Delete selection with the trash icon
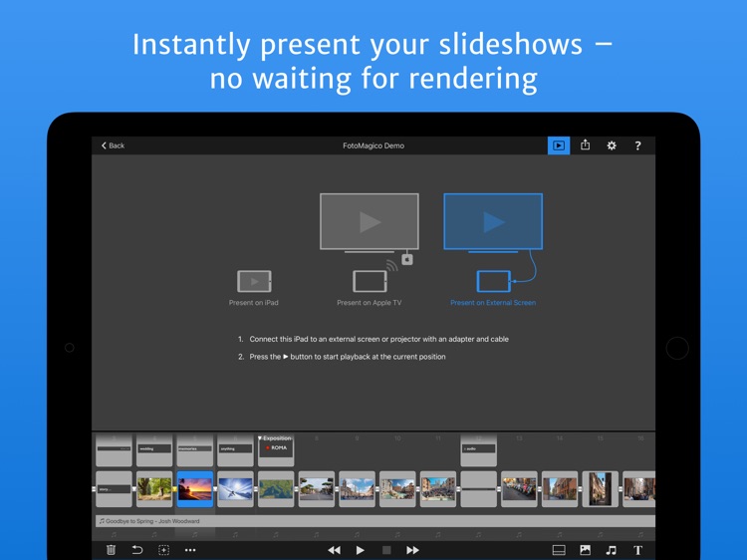Screen dimensions: 747x560 (111, 550)
